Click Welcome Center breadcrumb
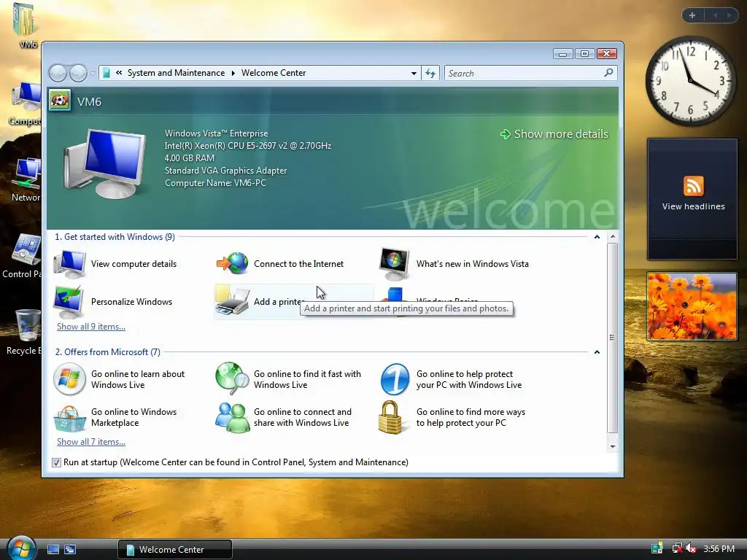 [274, 73]
